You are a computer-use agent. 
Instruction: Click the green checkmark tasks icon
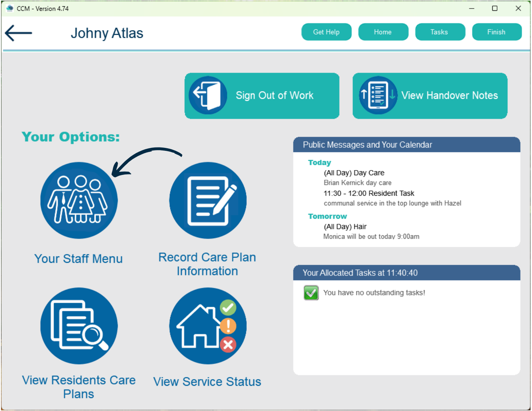(311, 293)
